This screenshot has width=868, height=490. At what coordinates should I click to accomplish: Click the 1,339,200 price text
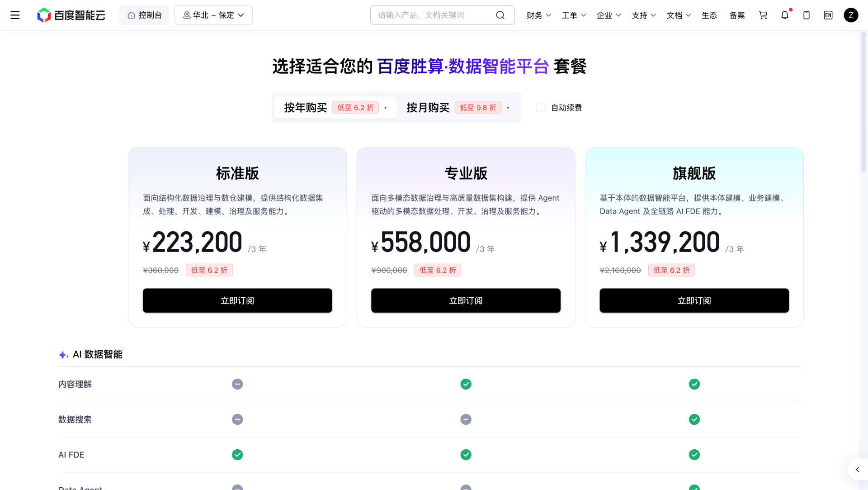pyautogui.click(x=665, y=242)
